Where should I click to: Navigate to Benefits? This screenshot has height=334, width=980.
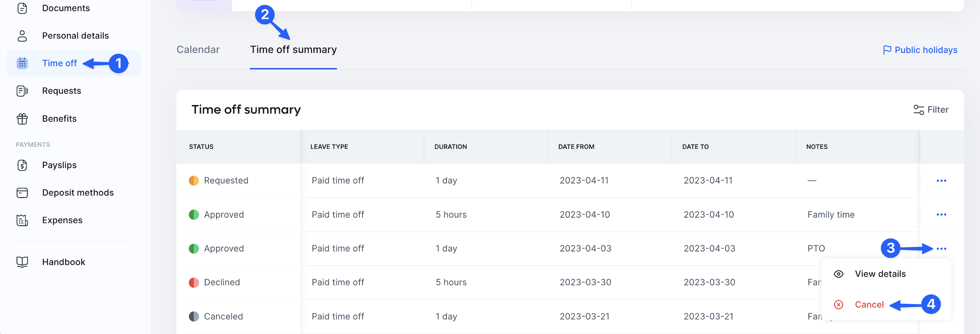coord(59,119)
